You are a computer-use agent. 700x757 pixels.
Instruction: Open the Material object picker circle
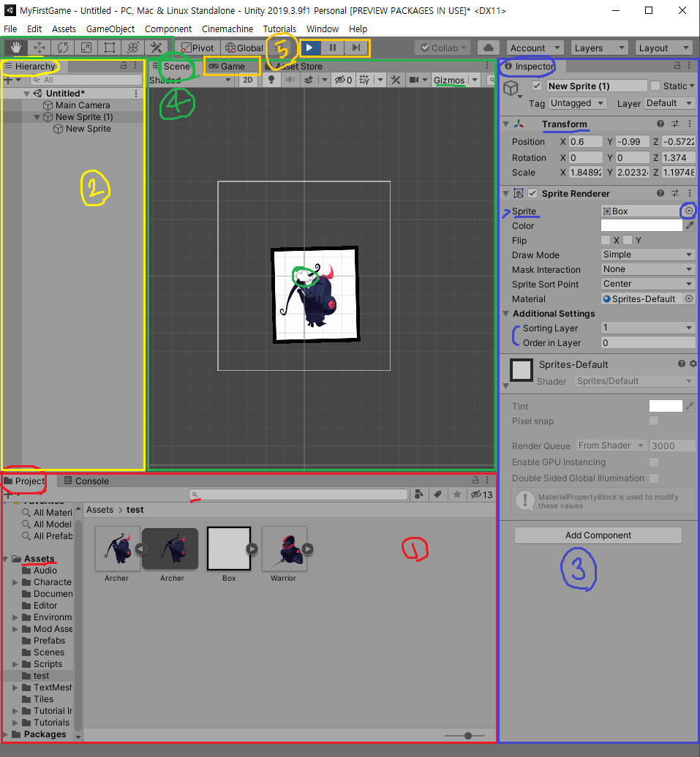click(x=689, y=299)
